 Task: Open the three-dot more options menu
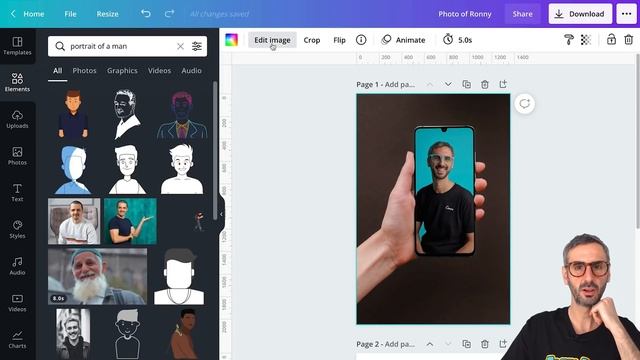(x=627, y=13)
